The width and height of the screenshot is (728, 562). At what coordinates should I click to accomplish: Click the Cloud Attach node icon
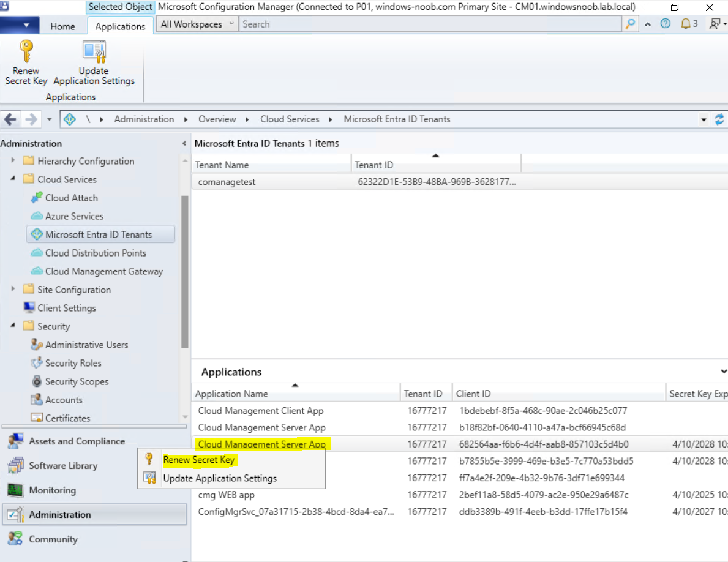(x=37, y=198)
